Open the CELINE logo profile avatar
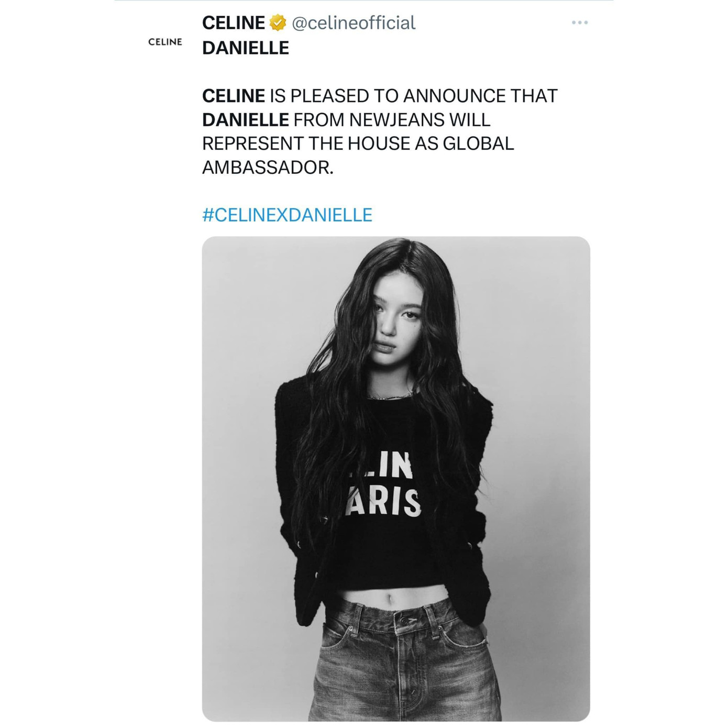The image size is (728, 728). [x=165, y=42]
